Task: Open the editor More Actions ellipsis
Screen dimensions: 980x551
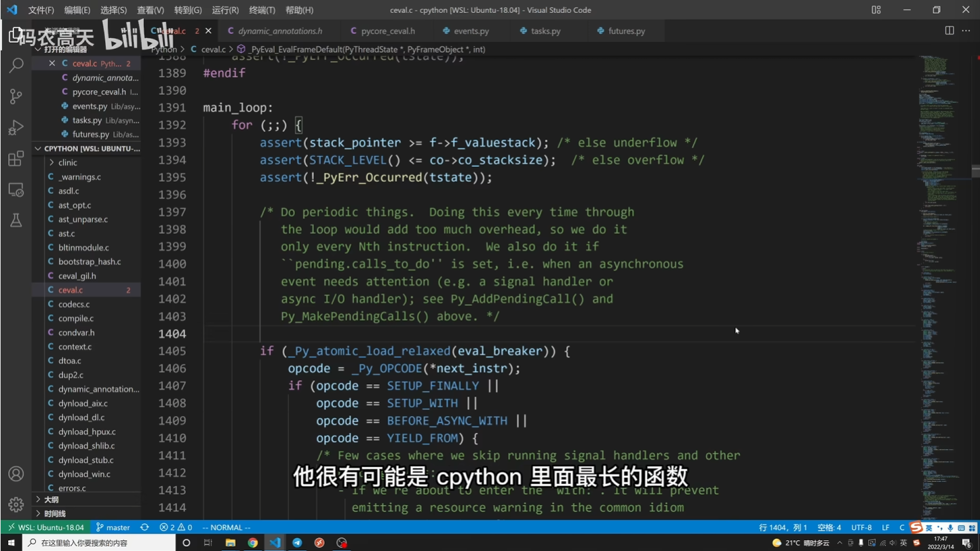Action: point(966,31)
